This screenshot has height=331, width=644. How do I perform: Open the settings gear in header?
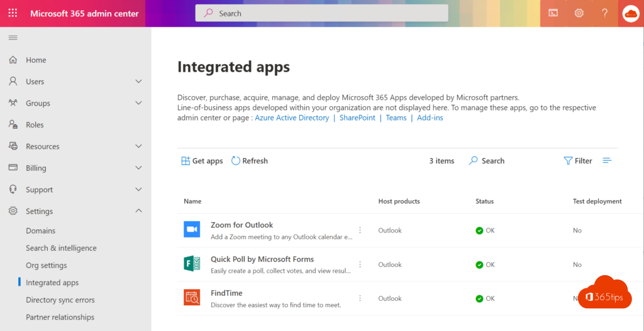click(x=579, y=13)
